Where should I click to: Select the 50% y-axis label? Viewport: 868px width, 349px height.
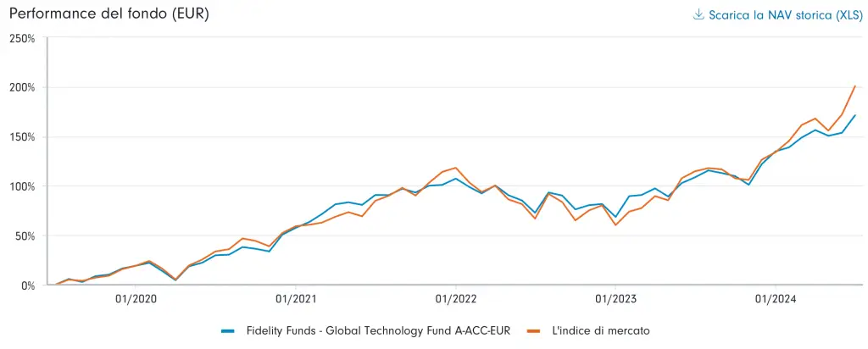click(x=25, y=235)
